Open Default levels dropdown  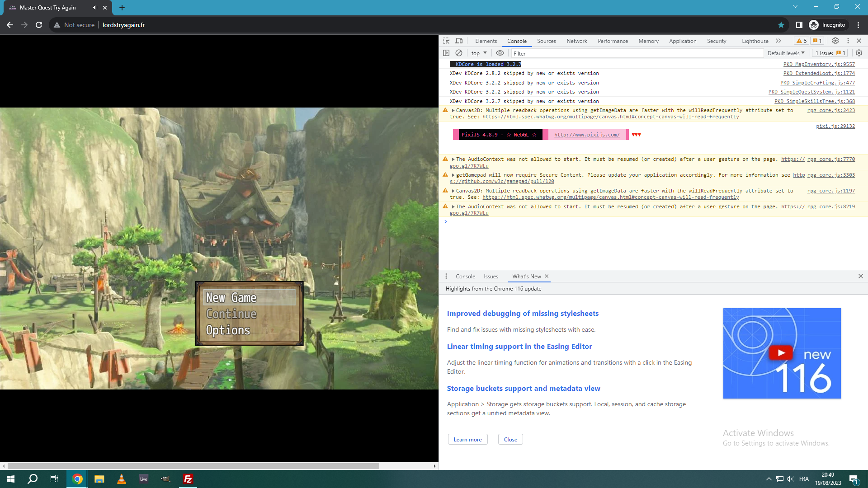(x=786, y=53)
